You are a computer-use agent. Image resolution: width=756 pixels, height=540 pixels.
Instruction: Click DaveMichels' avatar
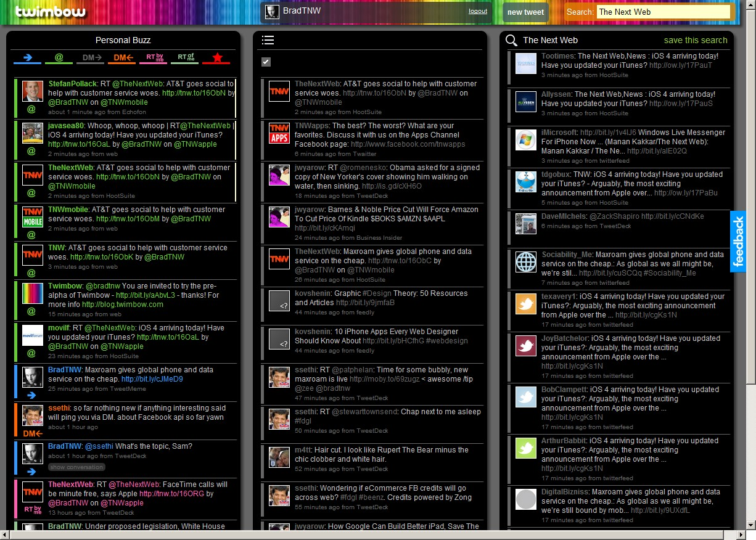526,224
